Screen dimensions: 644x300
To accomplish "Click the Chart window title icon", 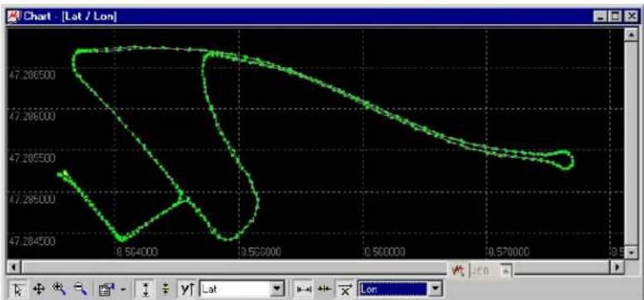I will (14, 17).
